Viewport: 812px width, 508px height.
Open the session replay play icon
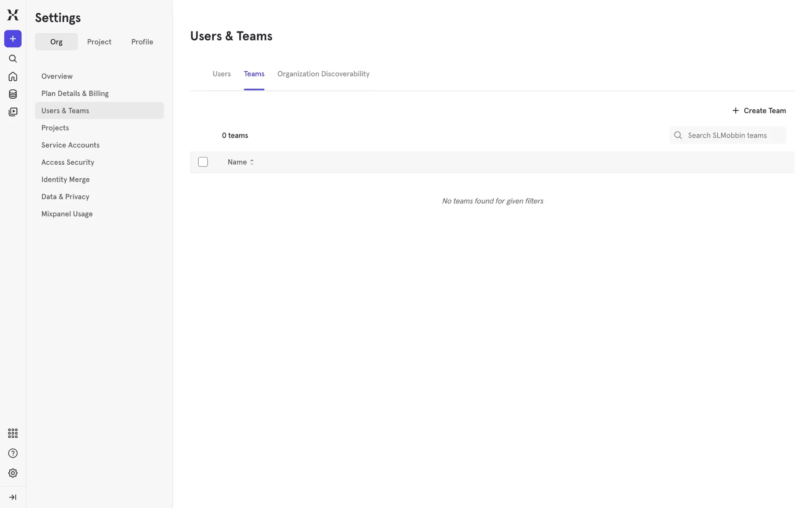coord(13,112)
